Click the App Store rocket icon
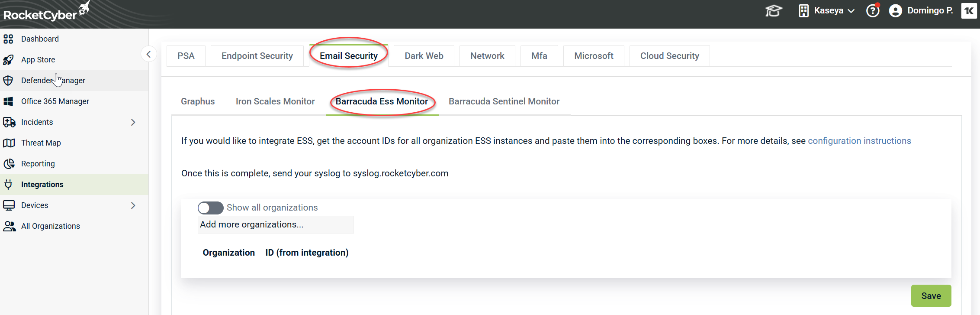This screenshot has width=980, height=315. pos(8,60)
